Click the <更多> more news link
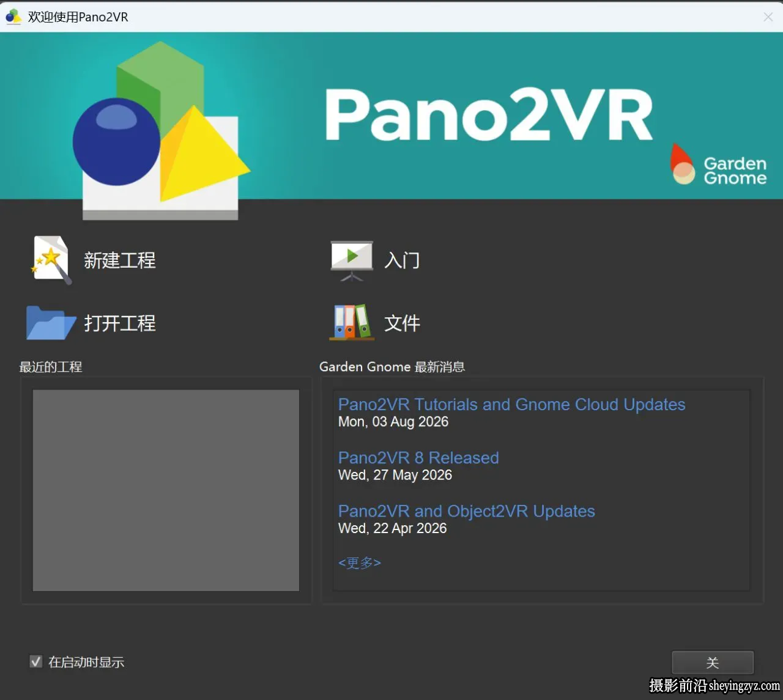 360,562
